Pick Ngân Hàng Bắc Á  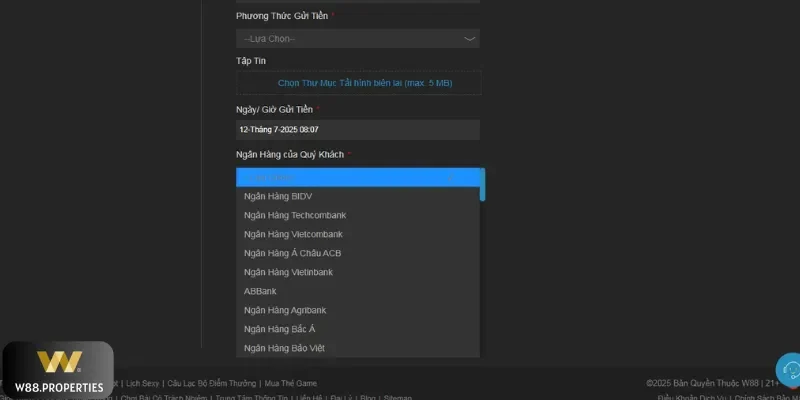(x=280, y=329)
